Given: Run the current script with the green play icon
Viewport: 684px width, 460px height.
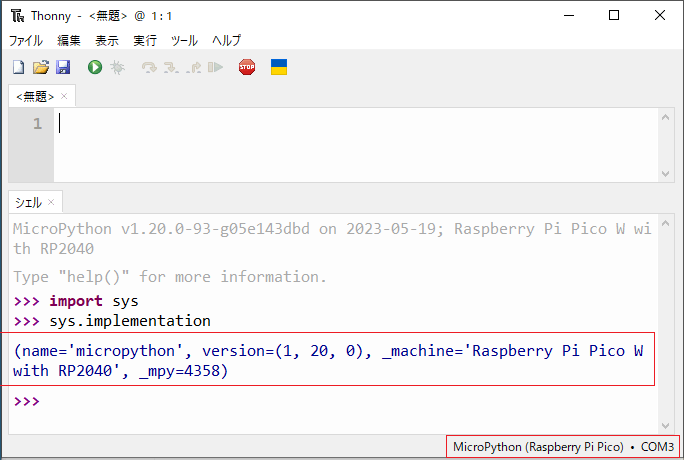Looking at the screenshot, I should pyautogui.click(x=95, y=67).
